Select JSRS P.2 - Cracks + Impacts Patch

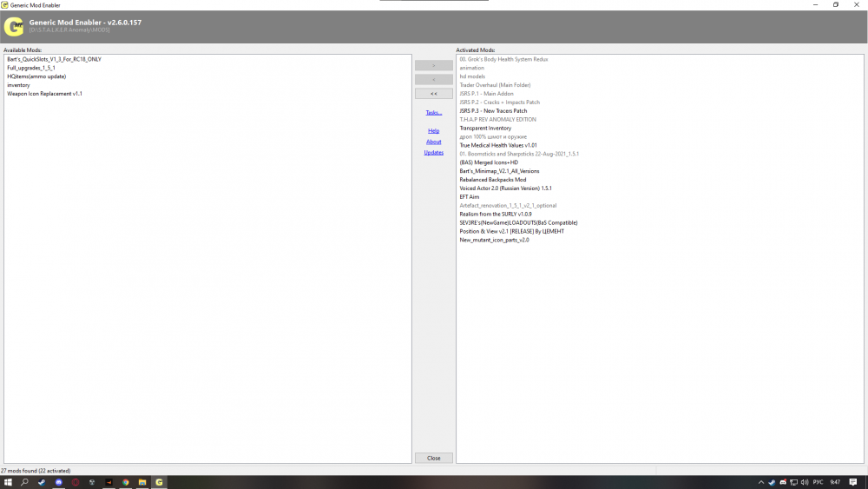[499, 102]
